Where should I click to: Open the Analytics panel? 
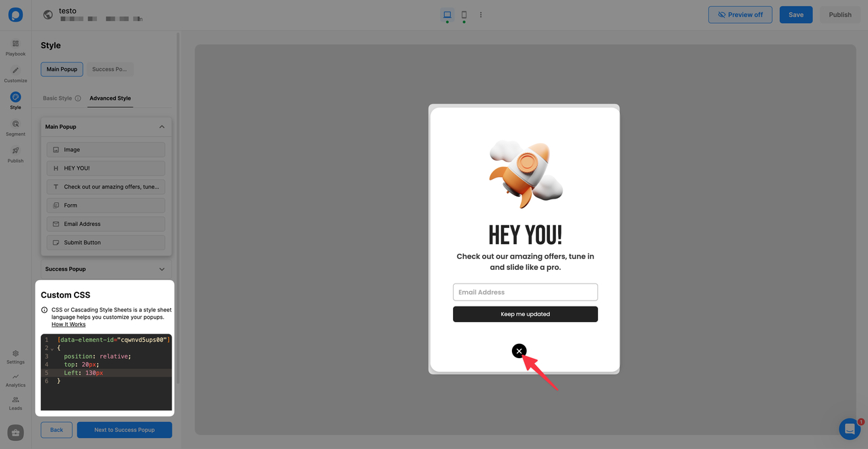pyautogui.click(x=15, y=380)
